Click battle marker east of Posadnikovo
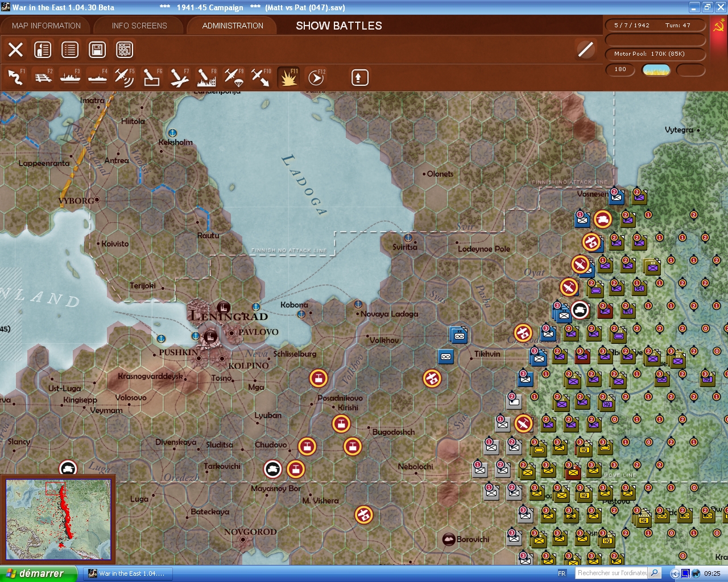The height and width of the screenshot is (582, 728). coord(432,378)
